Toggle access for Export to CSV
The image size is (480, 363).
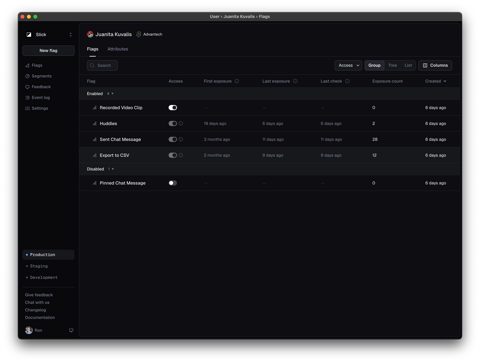tap(173, 155)
